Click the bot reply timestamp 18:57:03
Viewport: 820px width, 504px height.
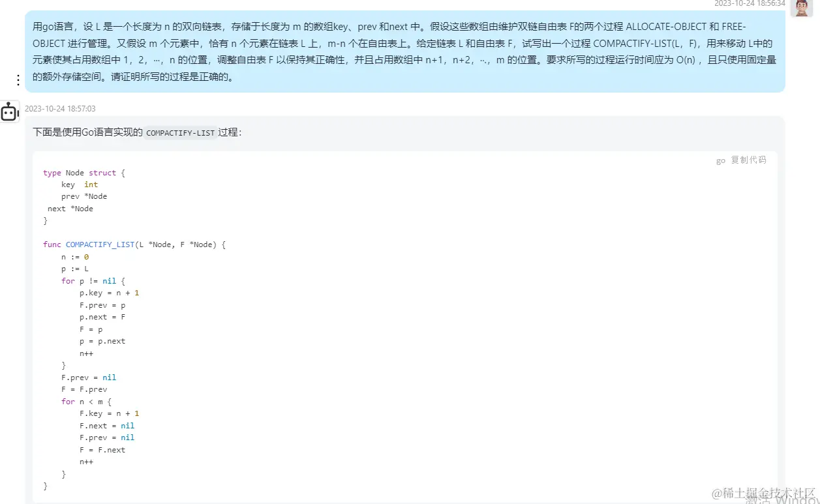pyautogui.click(x=61, y=108)
